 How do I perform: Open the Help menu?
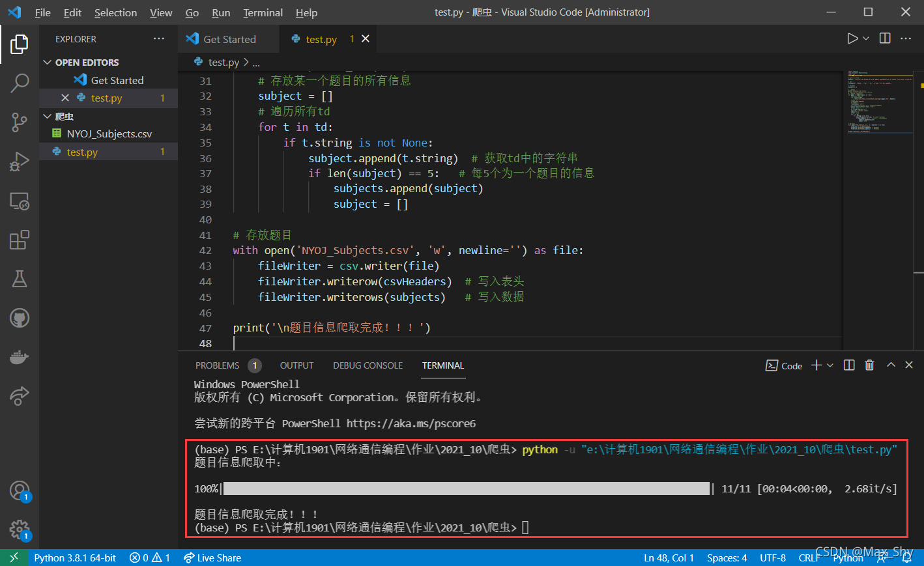(306, 12)
